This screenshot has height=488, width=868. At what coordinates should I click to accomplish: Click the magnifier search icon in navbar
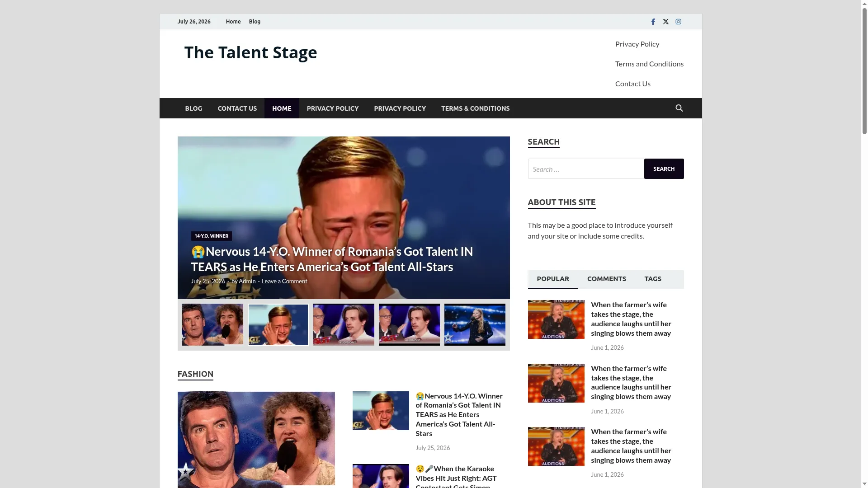[679, 108]
